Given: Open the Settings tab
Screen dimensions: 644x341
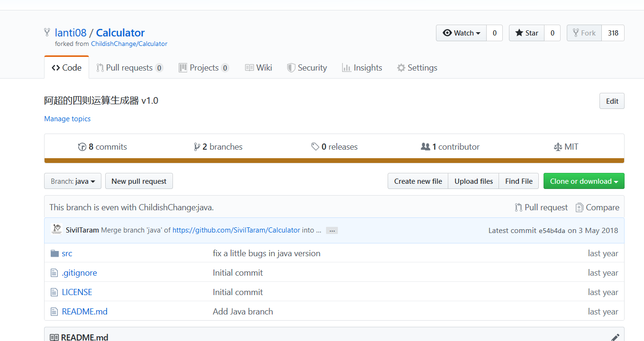Looking at the screenshot, I should click(x=417, y=68).
